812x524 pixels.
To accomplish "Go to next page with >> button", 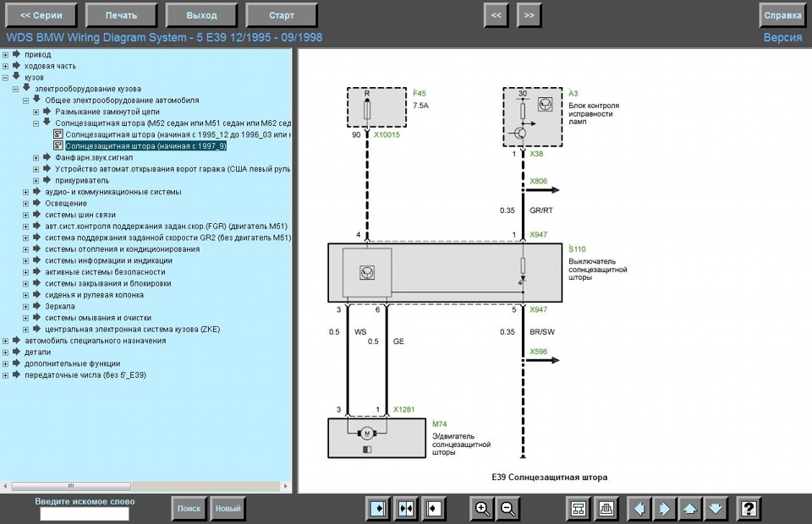I will [529, 15].
